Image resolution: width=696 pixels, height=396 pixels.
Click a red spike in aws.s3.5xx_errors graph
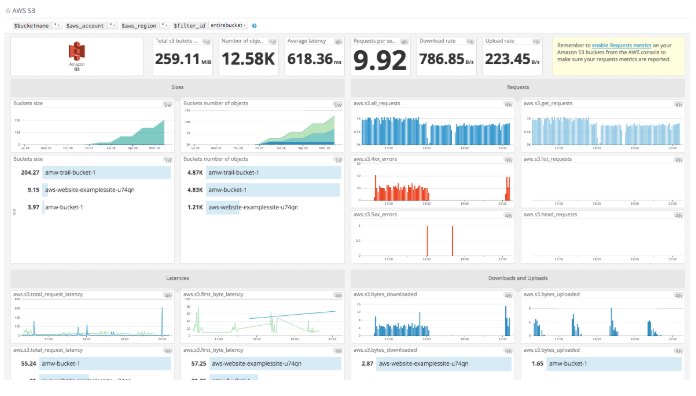pos(427,241)
